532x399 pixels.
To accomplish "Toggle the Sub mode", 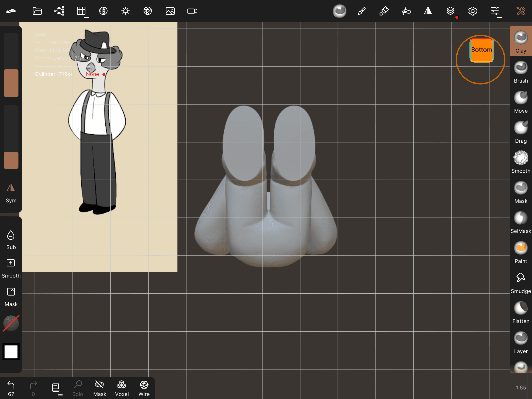I will pos(11,240).
